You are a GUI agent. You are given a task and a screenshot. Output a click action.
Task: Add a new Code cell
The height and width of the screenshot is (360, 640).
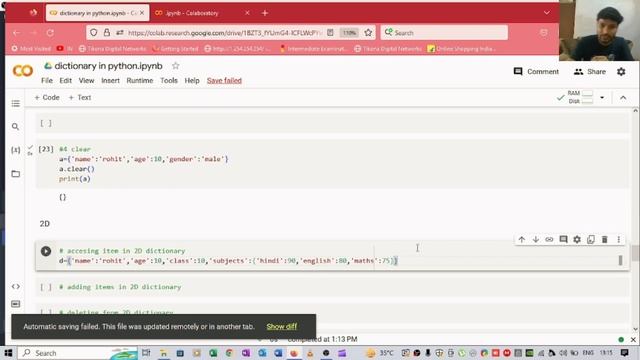point(47,98)
